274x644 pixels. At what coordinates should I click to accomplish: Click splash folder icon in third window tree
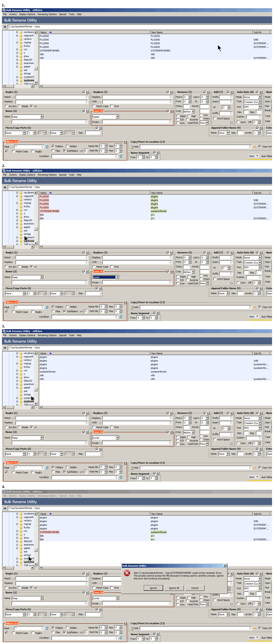point(21,388)
